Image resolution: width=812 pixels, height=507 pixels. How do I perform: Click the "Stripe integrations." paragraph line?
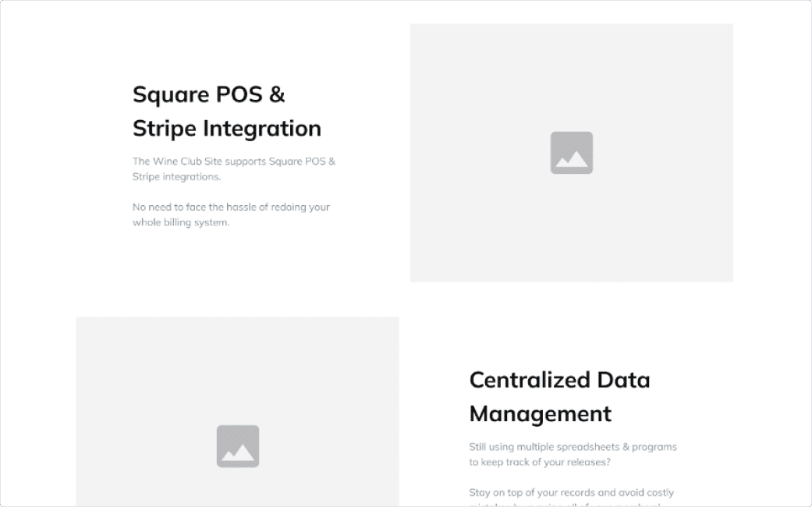click(176, 177)
